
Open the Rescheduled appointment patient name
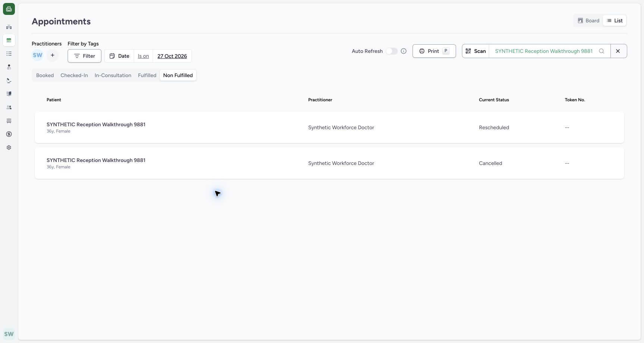pos(96,124)
